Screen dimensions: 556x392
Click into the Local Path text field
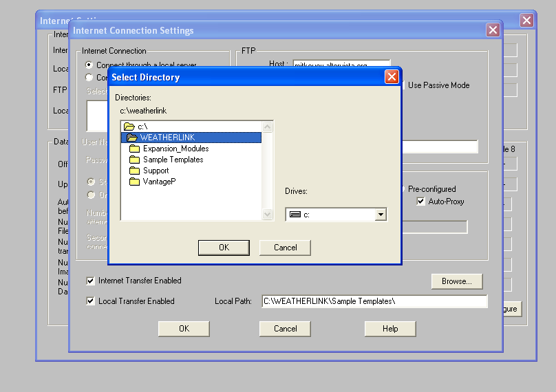tap(374, 301)
